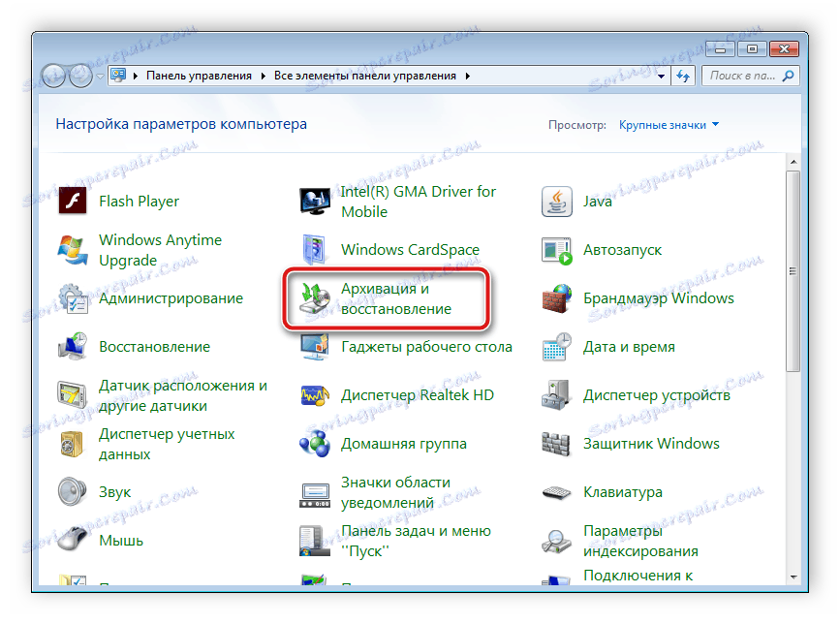Click inside the search field
840x624 pixels.
pos(746,75)
